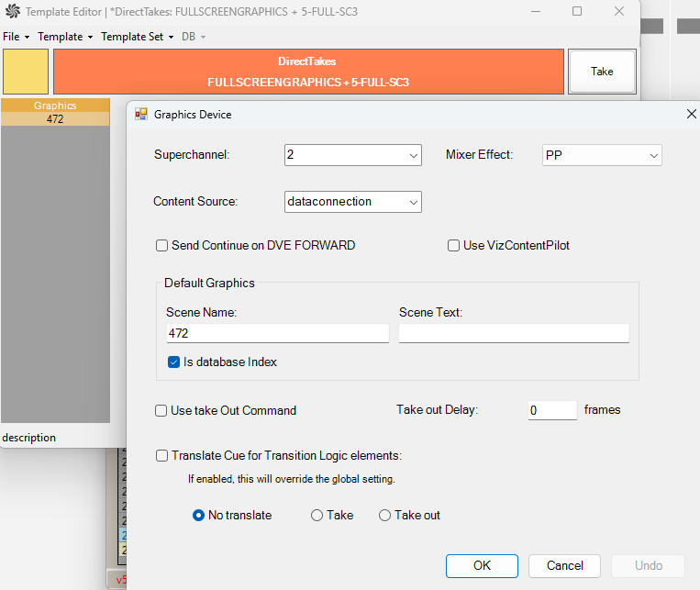The width and height of the screenshot is (700, 590).
Task: Click 'If enabled, this will override' note
Action: tap(292, 479)
